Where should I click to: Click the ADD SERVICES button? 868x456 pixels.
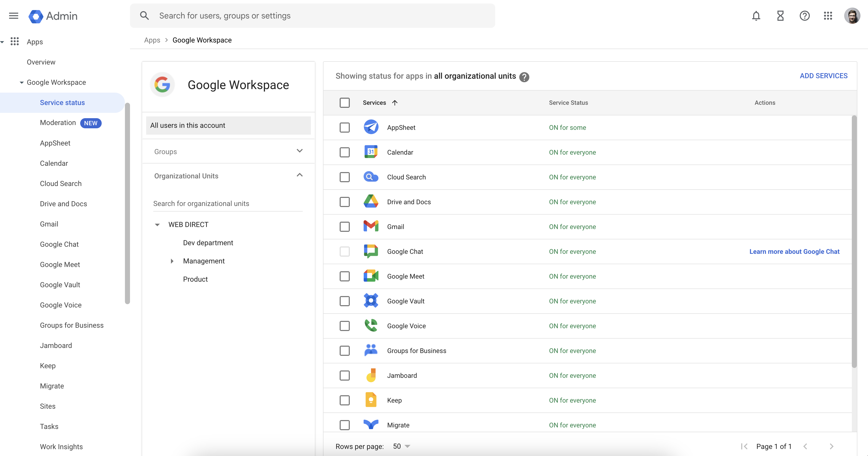(x=823, y=76)
